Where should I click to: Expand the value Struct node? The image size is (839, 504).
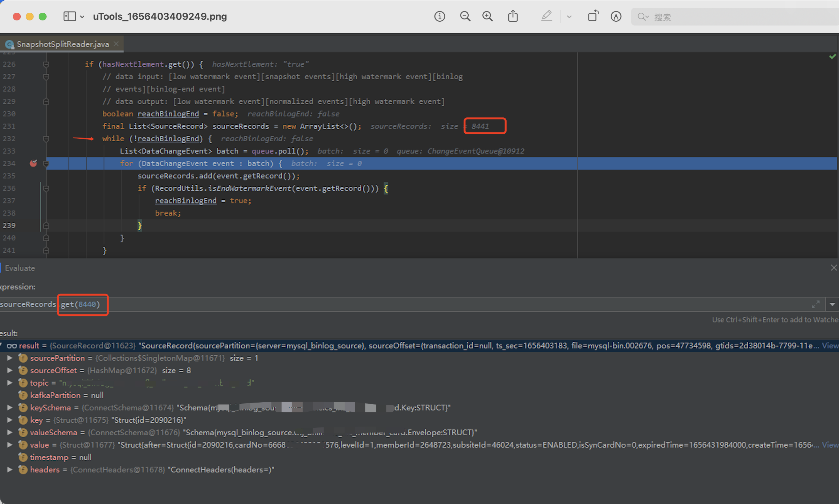point(10,445)
